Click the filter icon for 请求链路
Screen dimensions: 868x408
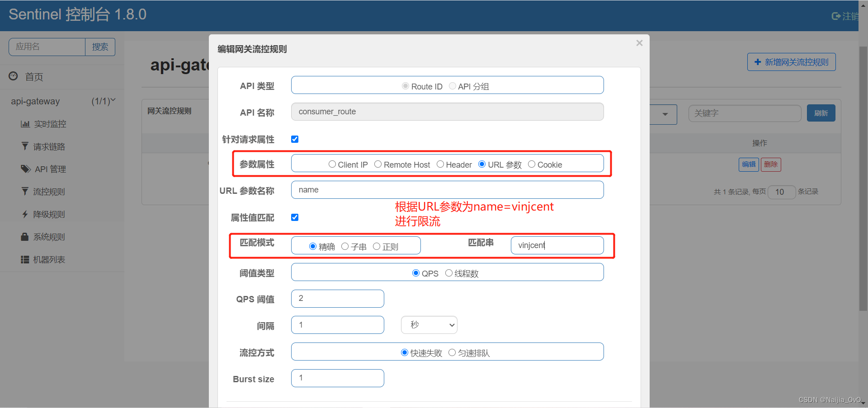click(x=25, y=146)
